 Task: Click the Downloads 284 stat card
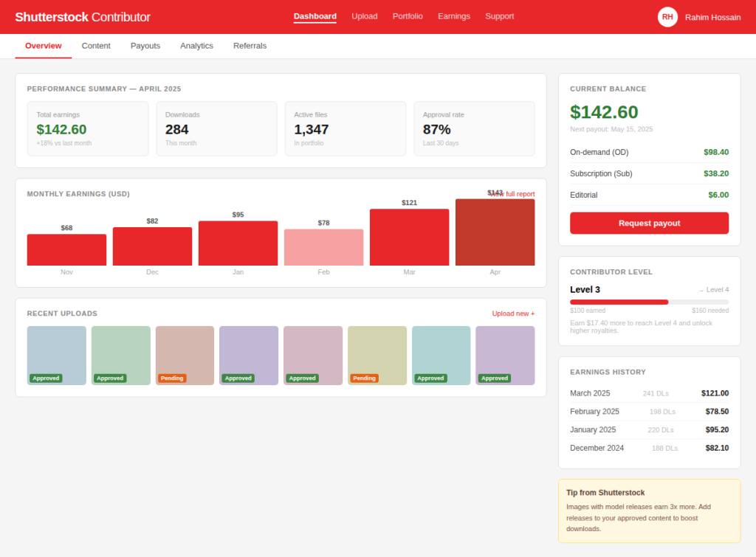pos(216,128)
